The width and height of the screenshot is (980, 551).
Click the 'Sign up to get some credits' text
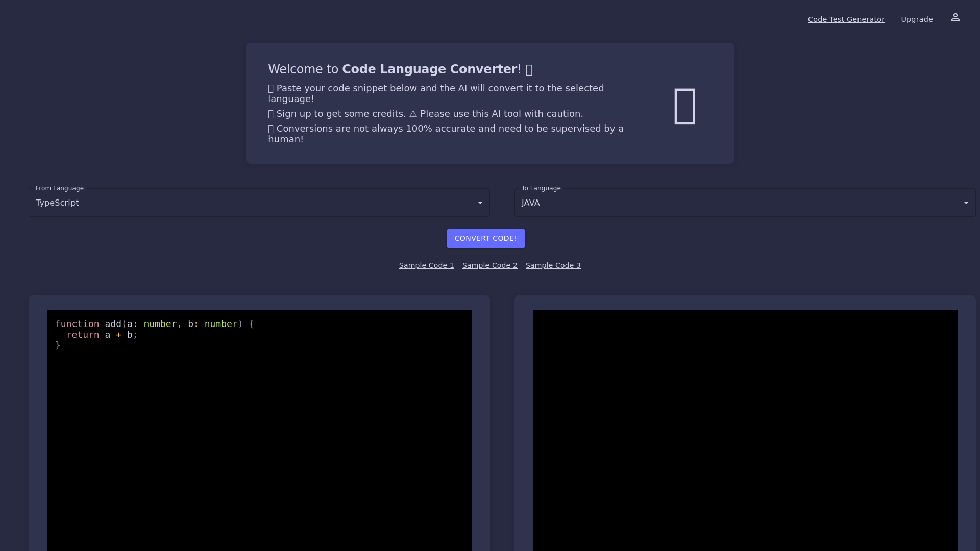[426, 114]
